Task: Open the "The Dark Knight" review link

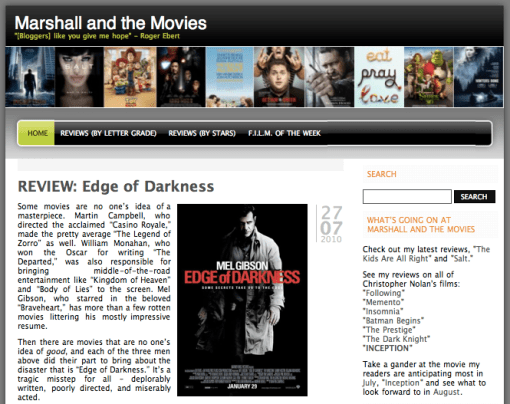Action: point(396,339)
